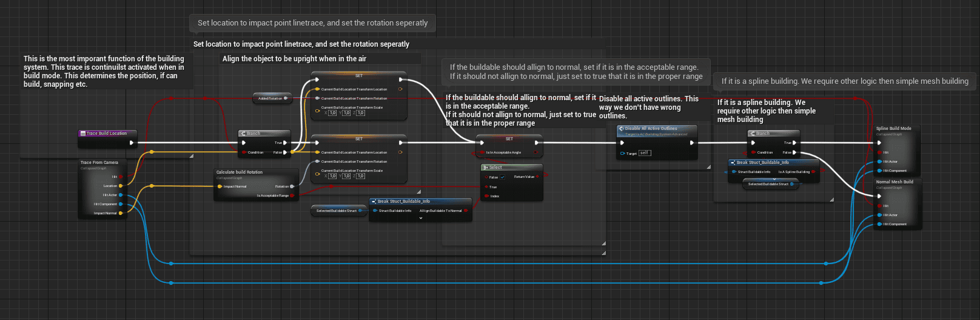Click Disable All Active Outlines Target pin
980x320 pixels.
coord(622,154)
